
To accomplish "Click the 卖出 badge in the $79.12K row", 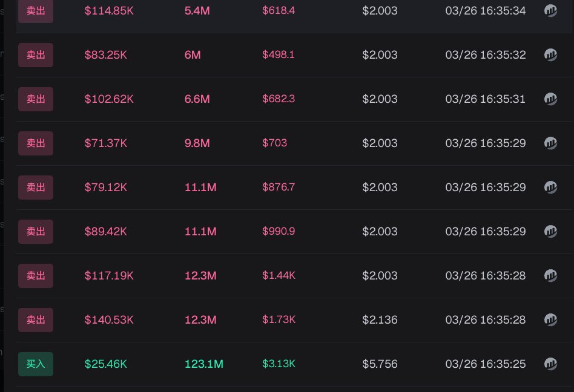I will coord(36,188).
